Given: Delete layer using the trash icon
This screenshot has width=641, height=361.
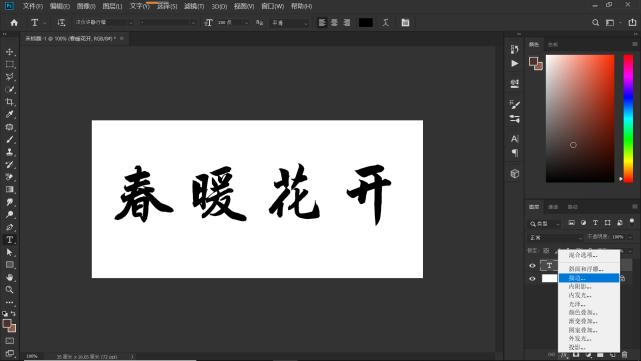Looking at the screenshot, I should coord(624,354).
